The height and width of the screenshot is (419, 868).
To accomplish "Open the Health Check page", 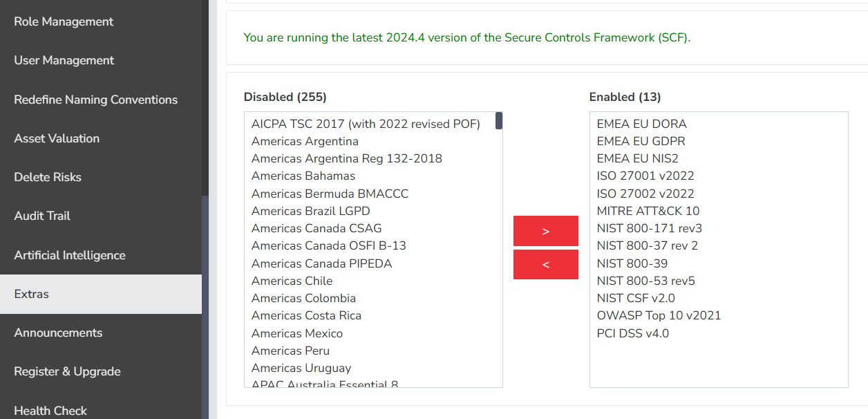I will [50, 410].
